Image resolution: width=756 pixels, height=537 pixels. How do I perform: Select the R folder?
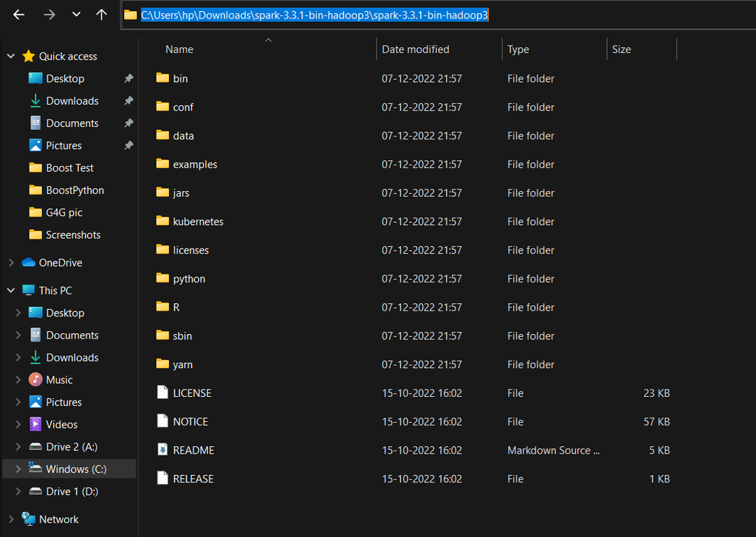coord(176,308)
